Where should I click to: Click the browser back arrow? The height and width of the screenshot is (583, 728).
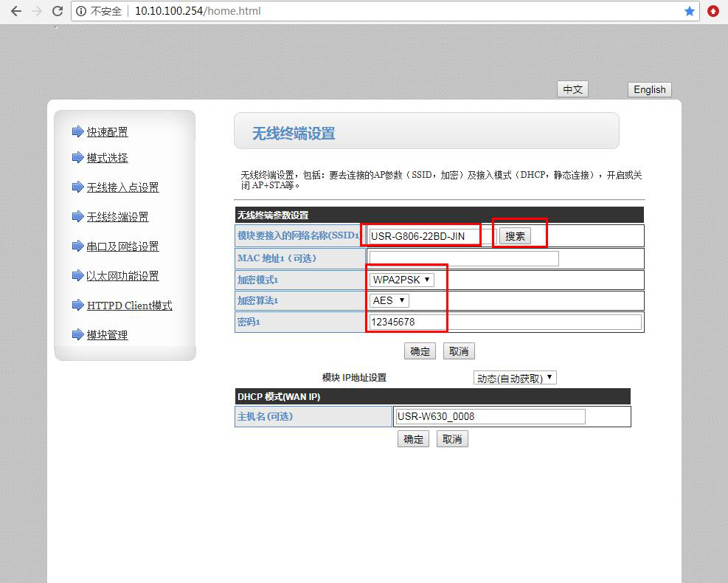[x=15, y=11]
